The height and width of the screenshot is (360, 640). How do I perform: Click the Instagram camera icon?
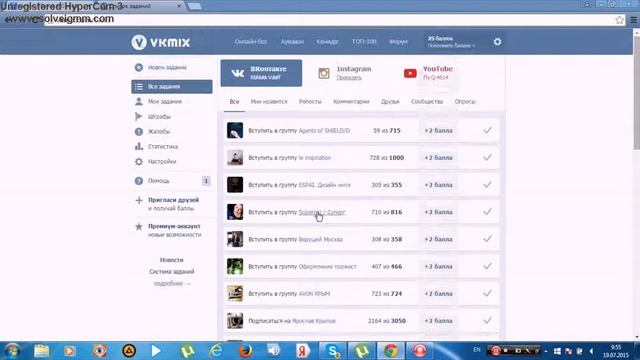pos(324,73)
